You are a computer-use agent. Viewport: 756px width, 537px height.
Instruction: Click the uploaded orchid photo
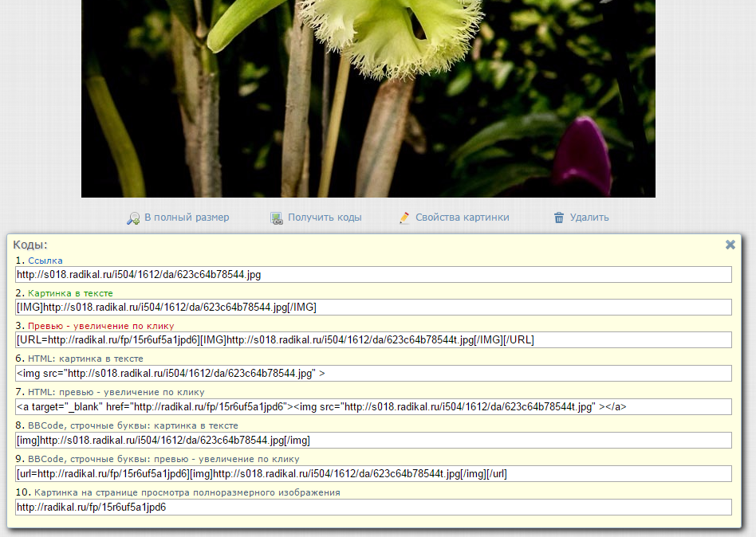pos(368,98)
